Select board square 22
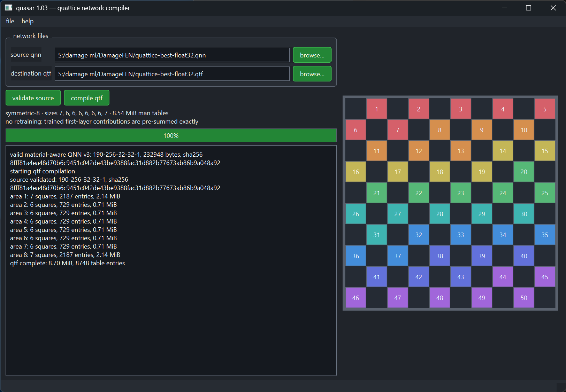The width and height of the screenshot is (566, 392). pos(419,193)
